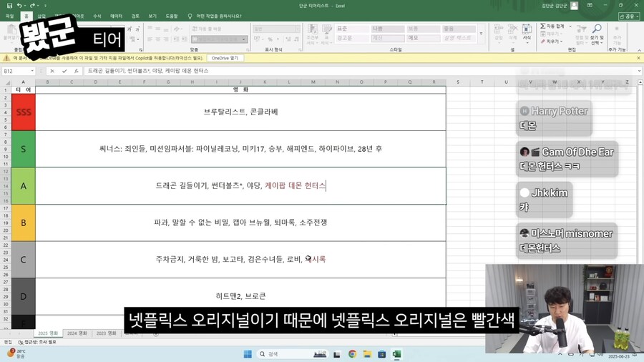This screenshot has height=362, width=644.
Task: Open the Clear (지우기) eraser dropdown
Action: tap(552, 41)
